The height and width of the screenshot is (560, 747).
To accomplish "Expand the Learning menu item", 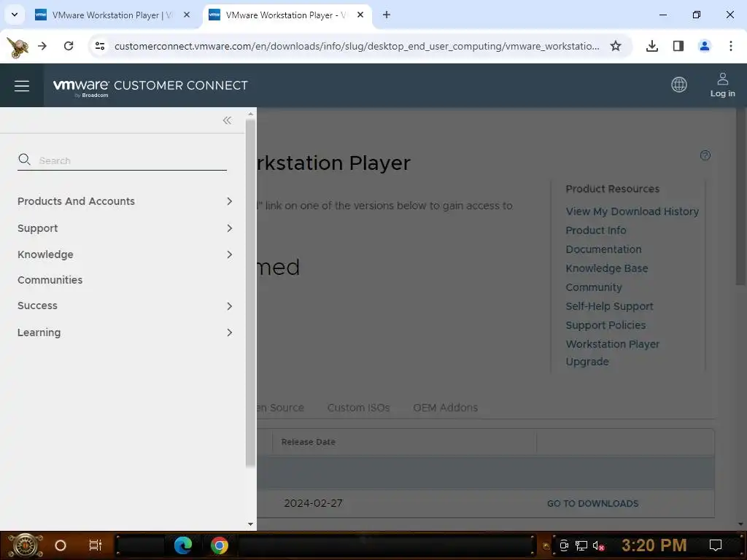I will point(125,332).
